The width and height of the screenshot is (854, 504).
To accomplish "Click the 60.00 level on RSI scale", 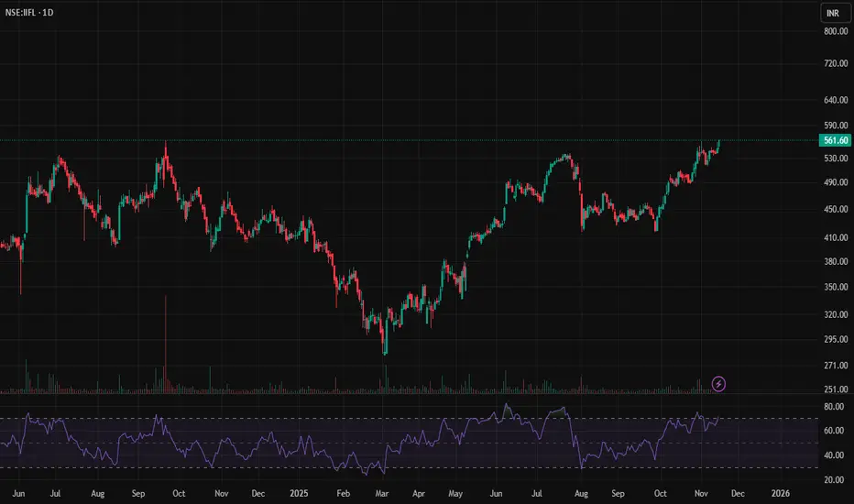I will (834, 431).
